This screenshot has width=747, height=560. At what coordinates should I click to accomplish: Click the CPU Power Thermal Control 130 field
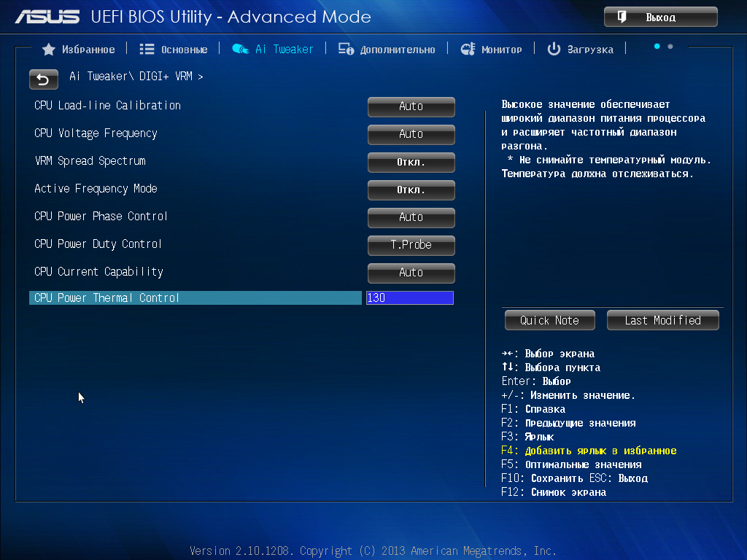pyautogui.click(x=410, y=297)
